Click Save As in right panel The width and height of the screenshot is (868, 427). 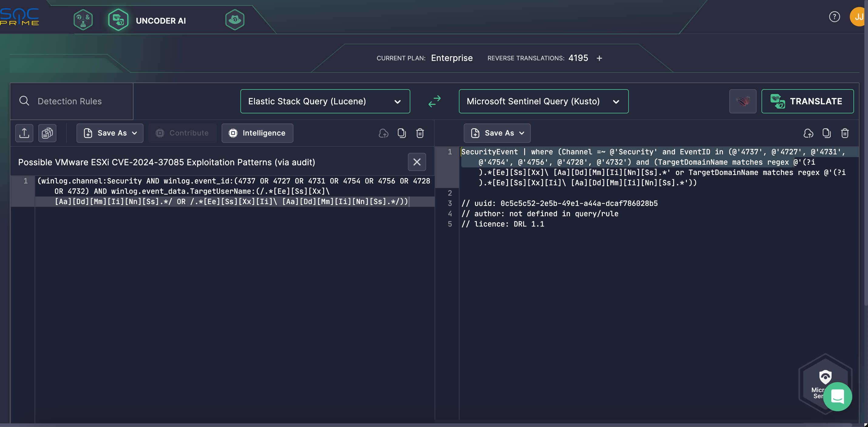point(497,133)
